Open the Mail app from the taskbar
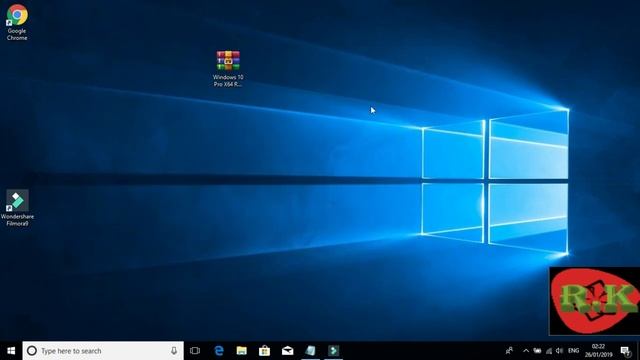The width and height of the screenshot is (640, 360). pyautogui.click(x=287, y=351)
